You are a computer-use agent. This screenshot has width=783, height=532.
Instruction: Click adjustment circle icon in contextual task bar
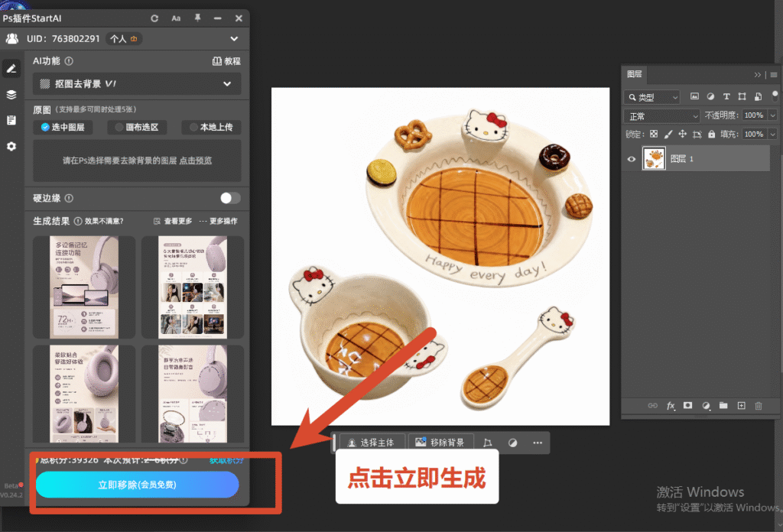(x=512, y=443)
